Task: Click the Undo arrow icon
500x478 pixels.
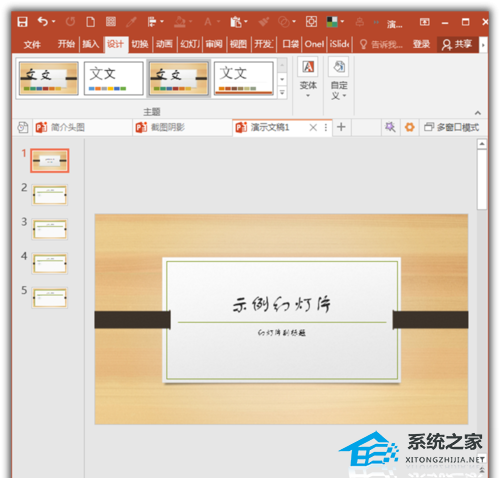Action: click(x=43, y=22)
